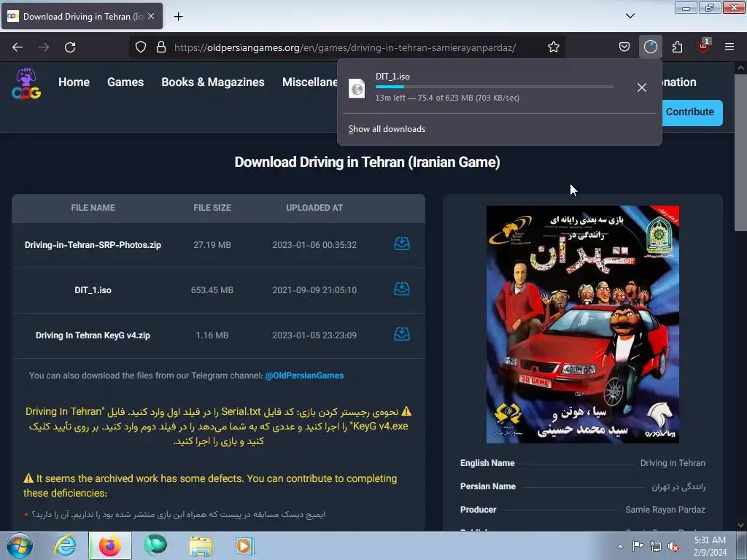The height and width of the screenshot is (560, 747).
Task: Download Driving In Tehran KeyG v4.zip icon
Action: tap(402, 334)
